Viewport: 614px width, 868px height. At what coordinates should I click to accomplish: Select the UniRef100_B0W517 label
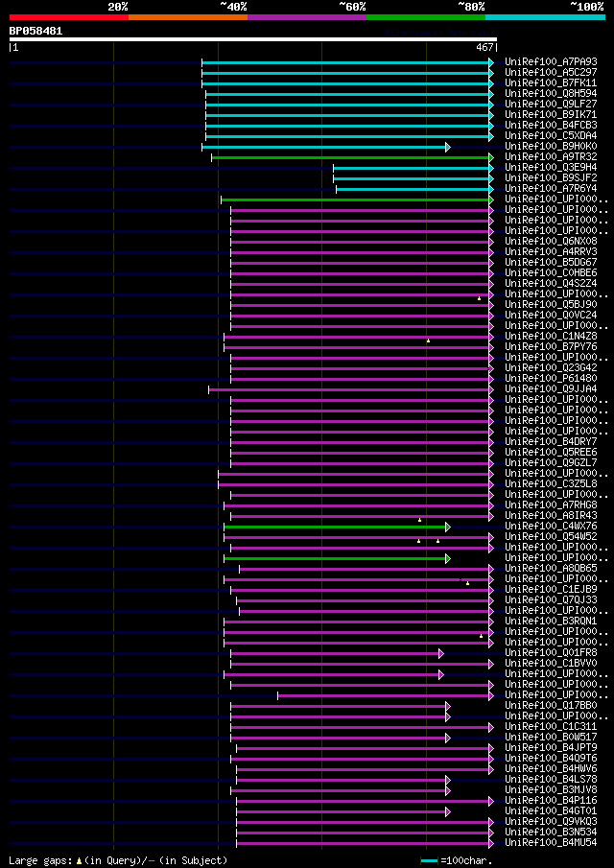pos(551,737)
